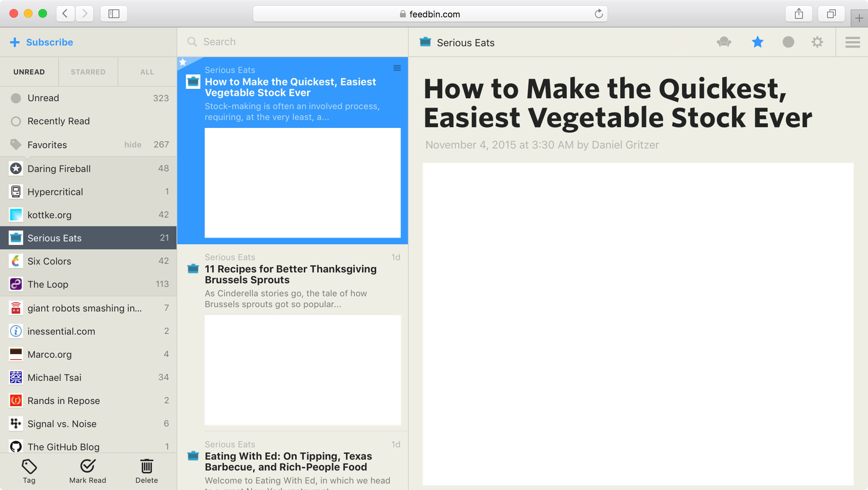Click giant robots smashing feed icon

[x=16, y=308]
